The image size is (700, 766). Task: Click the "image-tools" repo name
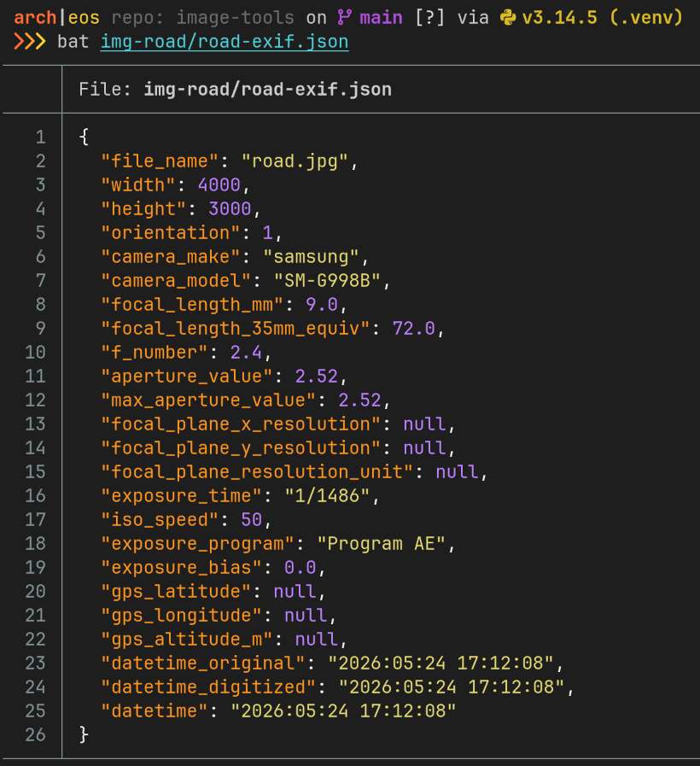[x=235, y=18]
